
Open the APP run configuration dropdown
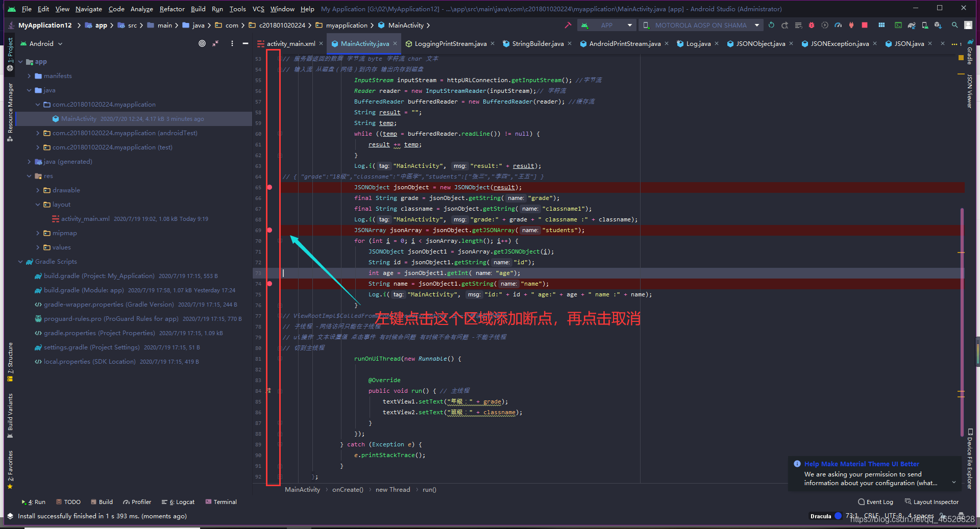[x=607, y=25]
